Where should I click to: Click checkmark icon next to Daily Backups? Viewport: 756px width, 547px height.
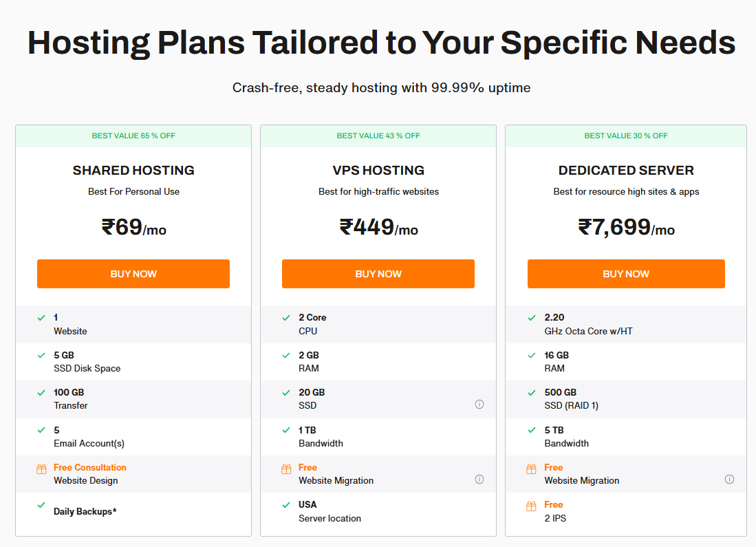pyautogui.click(x=41, y=505)
